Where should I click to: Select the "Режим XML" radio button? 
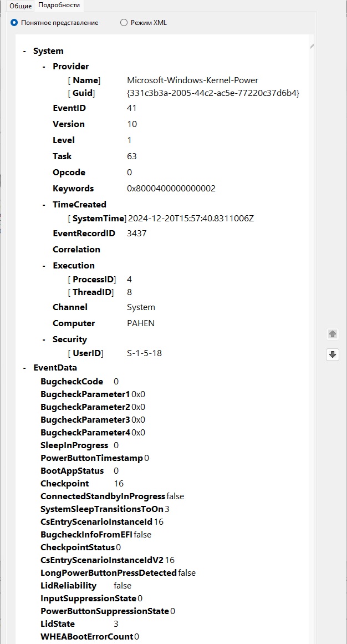click(x=124, y=23)
